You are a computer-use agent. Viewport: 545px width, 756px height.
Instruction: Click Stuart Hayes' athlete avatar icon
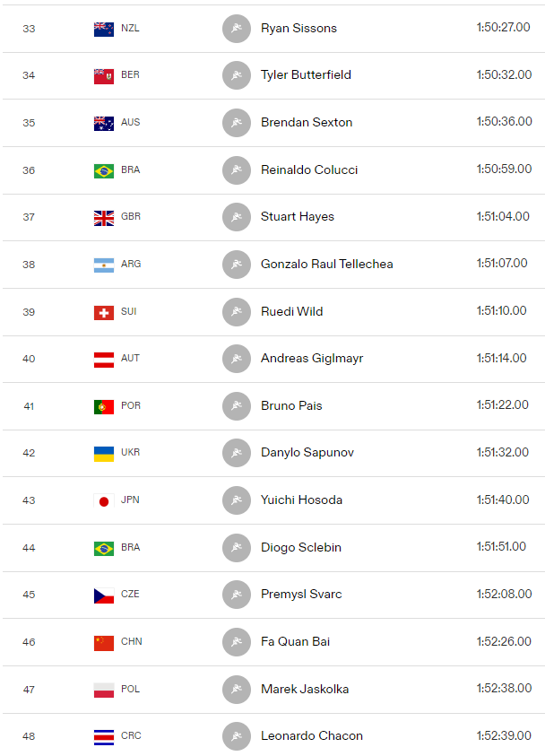coord(237,217)
